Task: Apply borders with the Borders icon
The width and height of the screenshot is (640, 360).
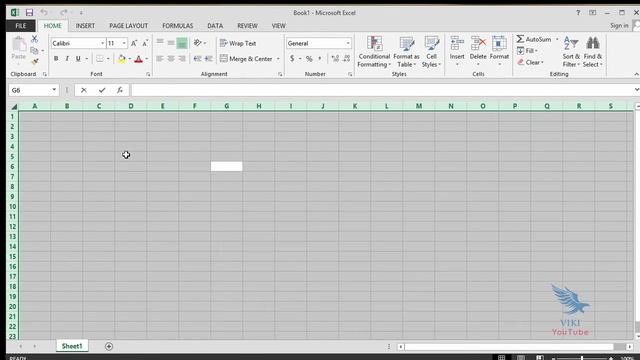Action: pyautogui.click(x=100, y=59)
